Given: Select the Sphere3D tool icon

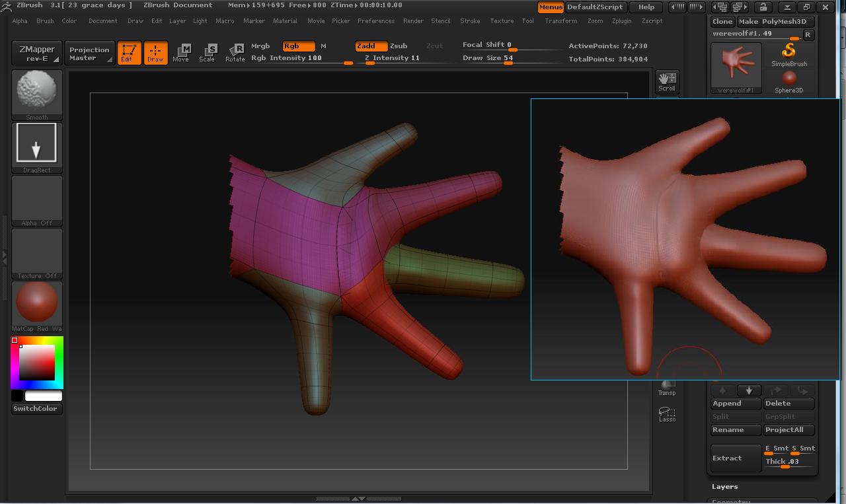Looking at the screenshot, I should [788, 78].
